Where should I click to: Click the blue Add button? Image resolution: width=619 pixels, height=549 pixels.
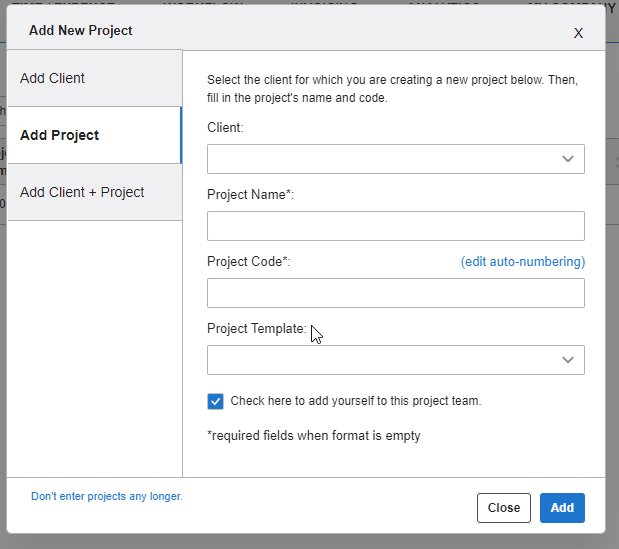(x=562, y=508)
